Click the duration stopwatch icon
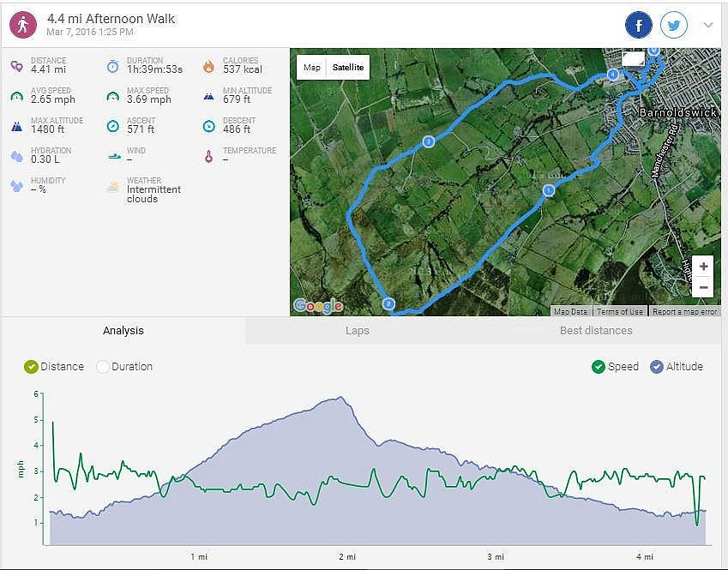The height and width of the screenshot is (570, 728). 113,66
